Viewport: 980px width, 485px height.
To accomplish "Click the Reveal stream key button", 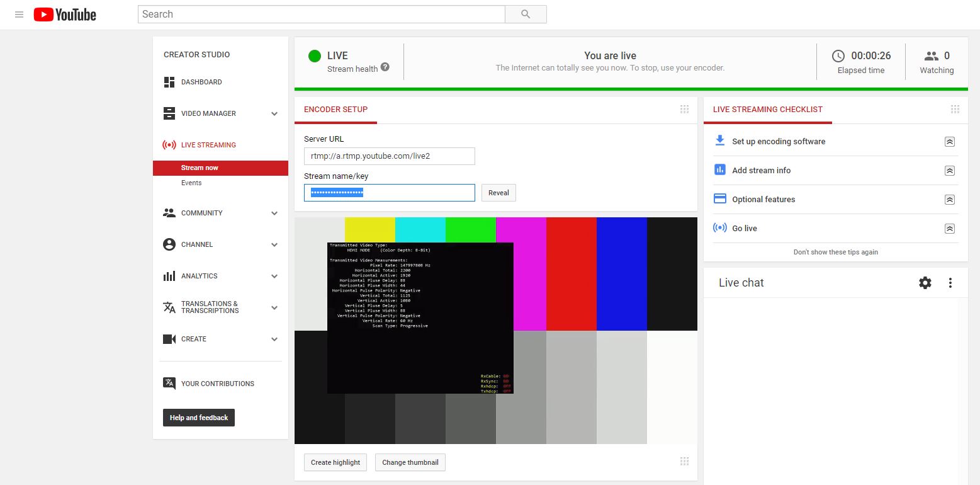I will [498, 193].
